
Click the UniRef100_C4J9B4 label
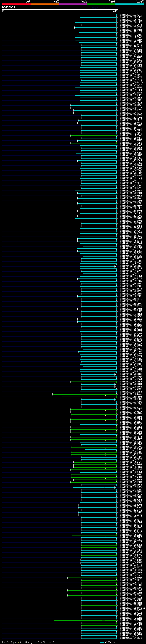click(131, 50)
